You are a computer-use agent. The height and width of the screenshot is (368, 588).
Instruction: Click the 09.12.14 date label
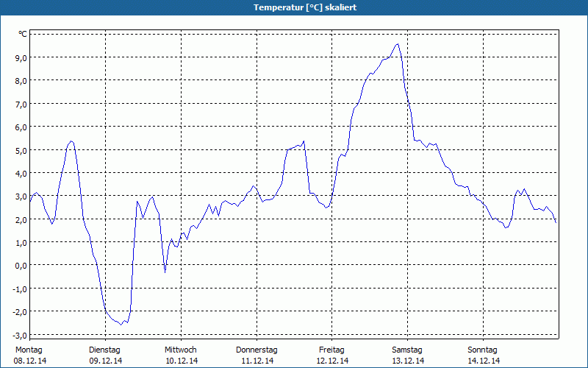click(x=106, y=361)
